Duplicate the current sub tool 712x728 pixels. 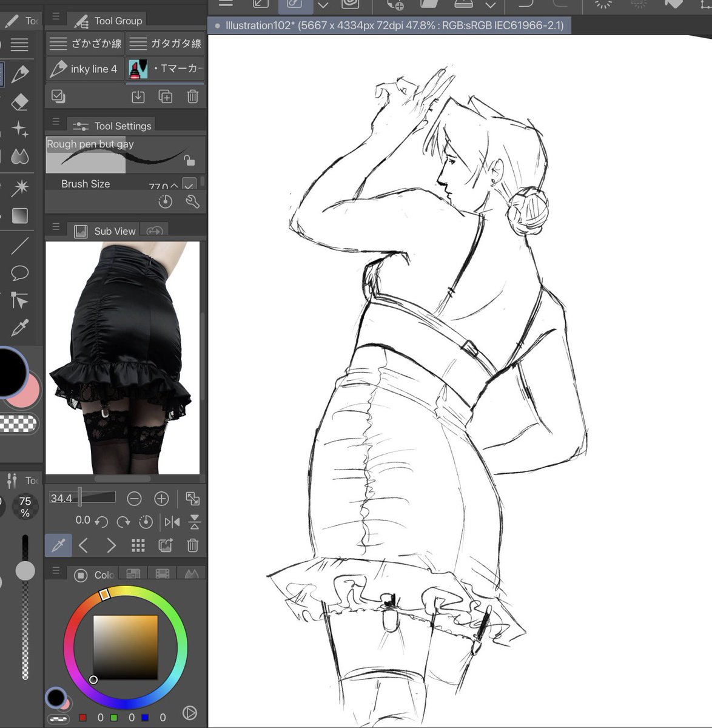(165, 96)
